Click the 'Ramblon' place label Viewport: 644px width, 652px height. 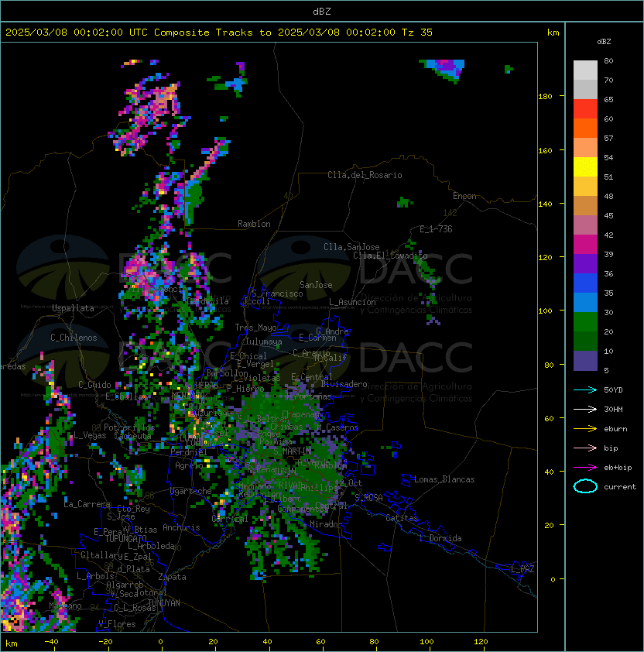pos(254,224)
